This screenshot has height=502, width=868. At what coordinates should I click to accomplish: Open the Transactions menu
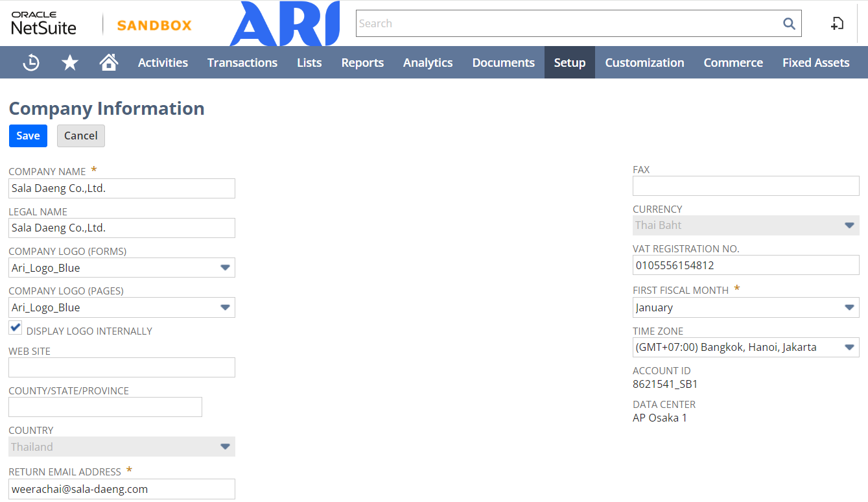pyautogui.click(x=242, y=62)
